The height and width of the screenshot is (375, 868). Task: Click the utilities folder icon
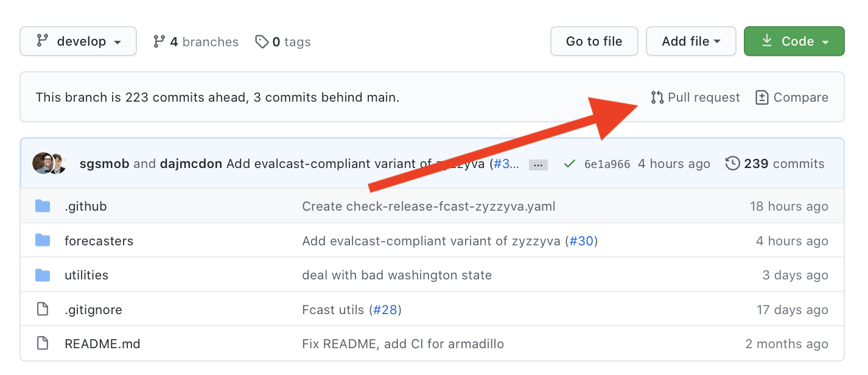tap(43, 275)
